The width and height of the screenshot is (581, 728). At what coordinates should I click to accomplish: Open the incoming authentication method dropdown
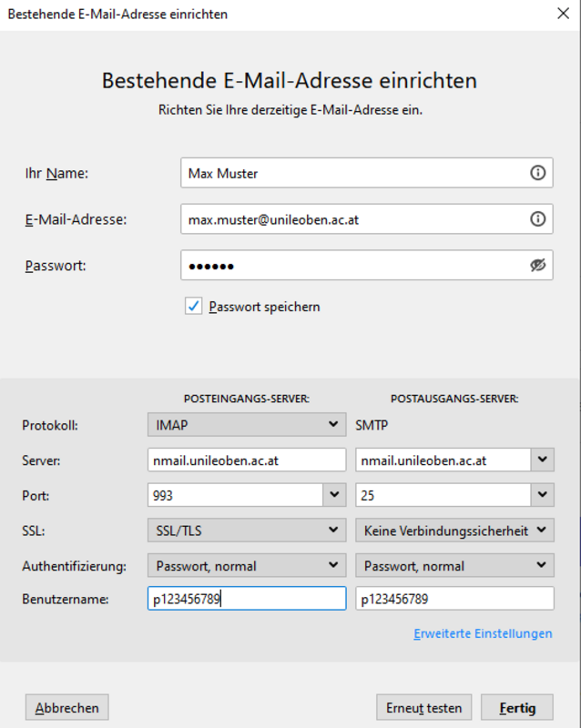[246, 566]
